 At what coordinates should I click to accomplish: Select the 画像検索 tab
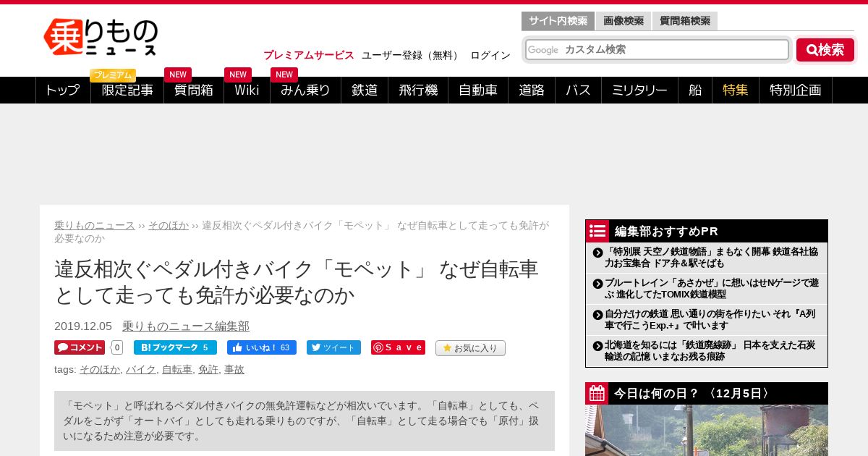point(624,21)
